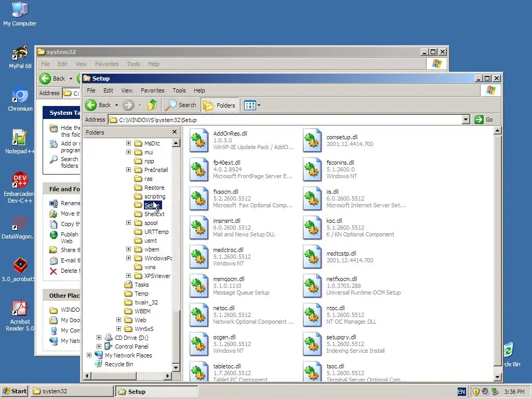Screen dimensions: 532x399
Task: Open the File menu in Setup window
Action: click(x=91, y=90)
